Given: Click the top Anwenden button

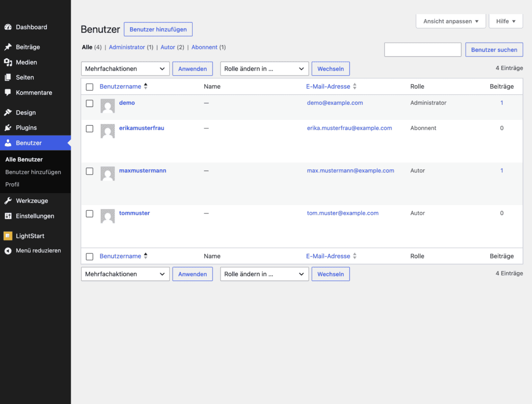Looking at the screenshot, I should click(x=192, y=69).
